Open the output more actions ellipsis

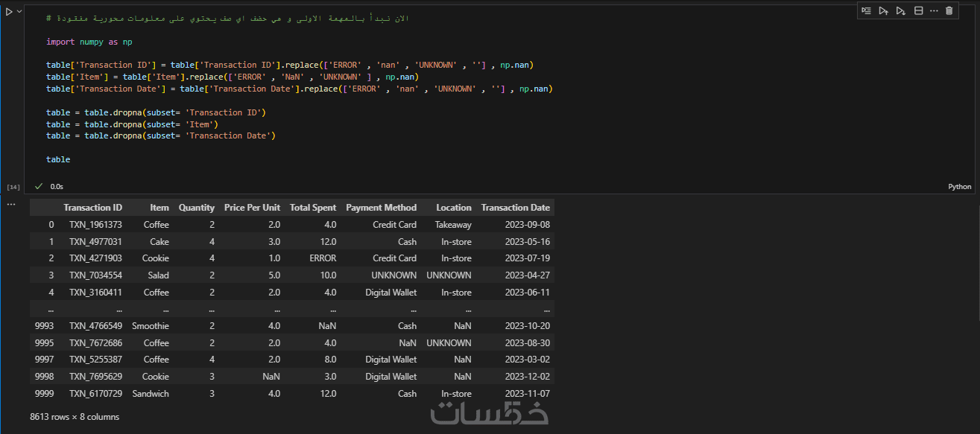click(x=11, y=203)
